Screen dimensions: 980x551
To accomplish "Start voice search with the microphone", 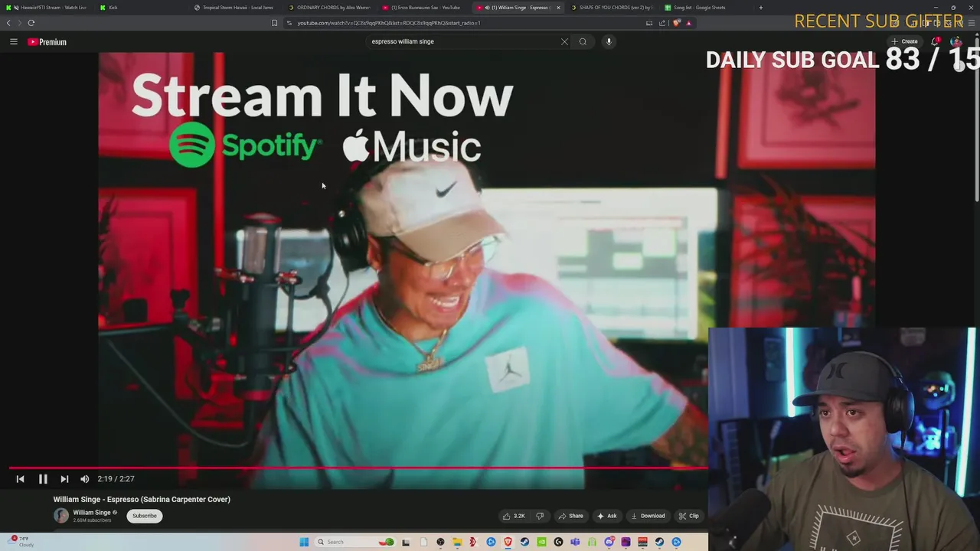I will pos(609,41).
